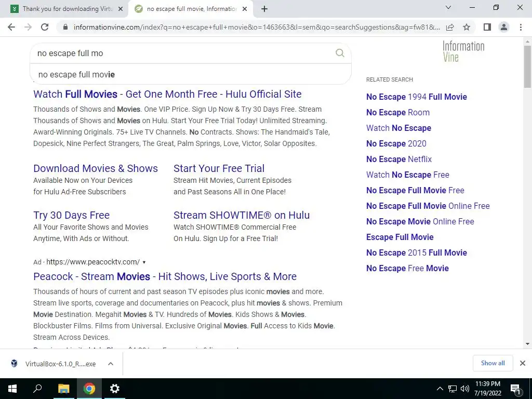Select No Escape Free Movie
This screenshot has width=532, height=399.
pos(407,269)
